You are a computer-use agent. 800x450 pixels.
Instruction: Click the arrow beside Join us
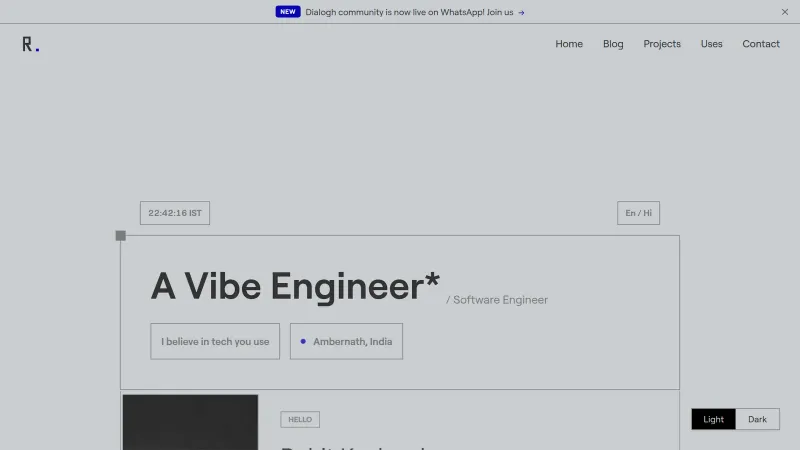pyautogui.click(x=521, y=13)
